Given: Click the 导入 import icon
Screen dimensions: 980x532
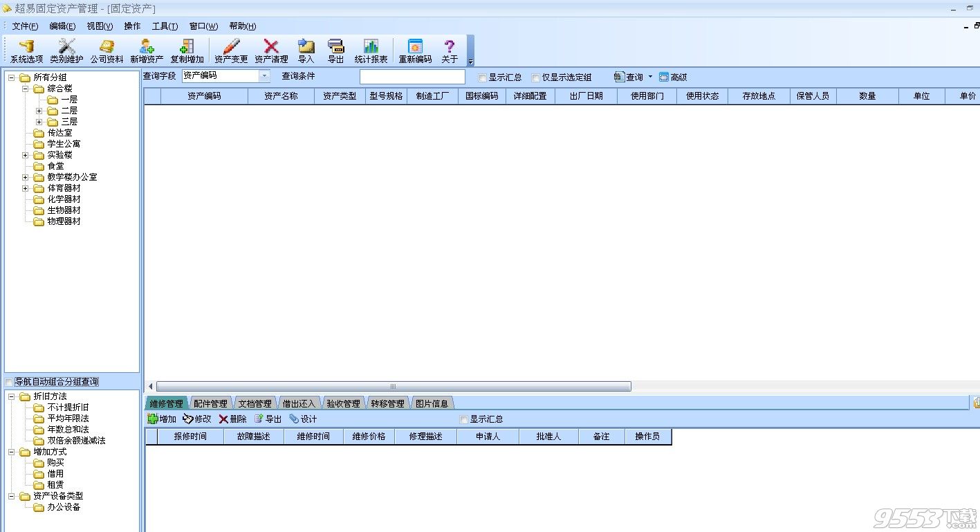Looking at the screenshot, I should 306,51.
